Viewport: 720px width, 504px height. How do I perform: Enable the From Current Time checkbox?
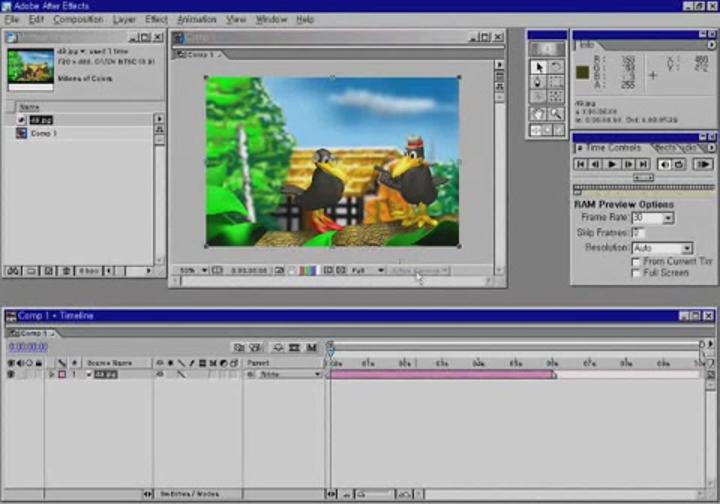[x=636, y=262]
